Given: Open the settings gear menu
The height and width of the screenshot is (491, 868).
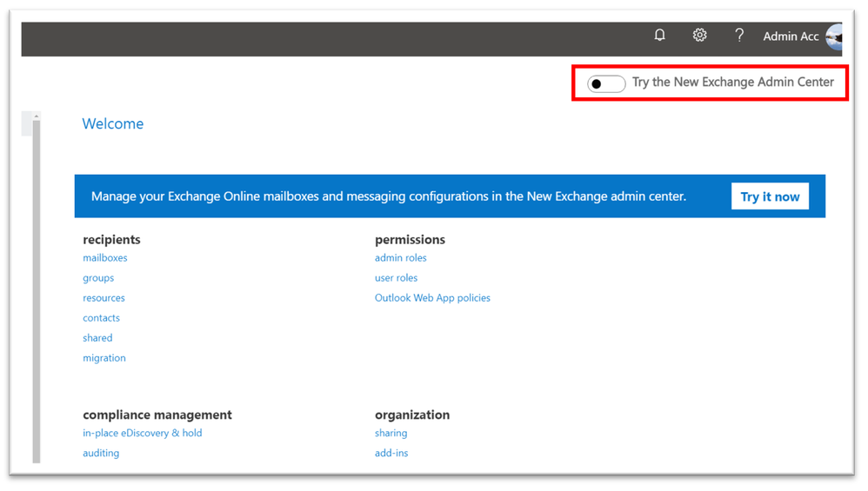Looking at the screenshot, I should [700, 36].
